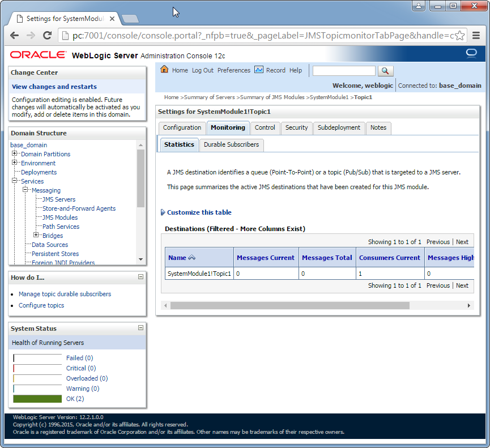
Task: Bookmark page with the star icon
Action: pyautogui.click(x=459, y=36)
